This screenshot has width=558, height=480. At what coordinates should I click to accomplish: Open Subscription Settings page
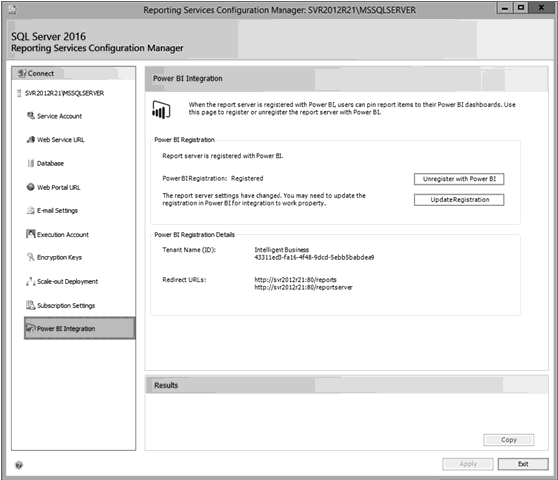pyautogui.click(x=66, y=306)
